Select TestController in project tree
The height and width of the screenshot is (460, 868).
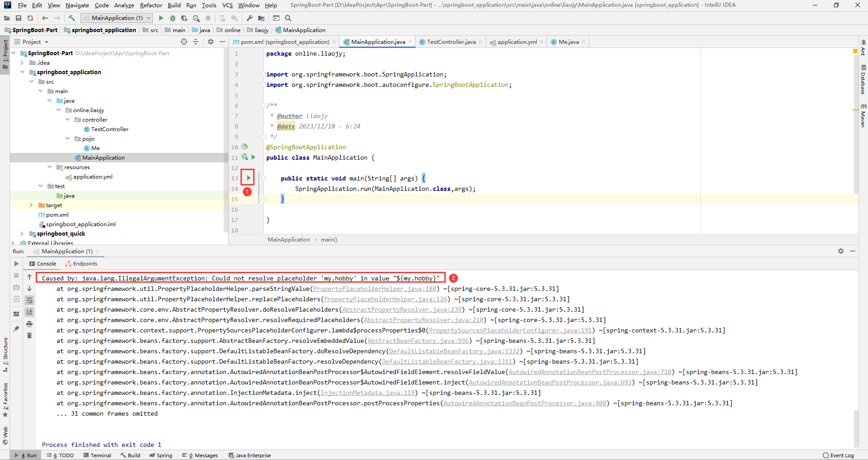pos(109,129)
